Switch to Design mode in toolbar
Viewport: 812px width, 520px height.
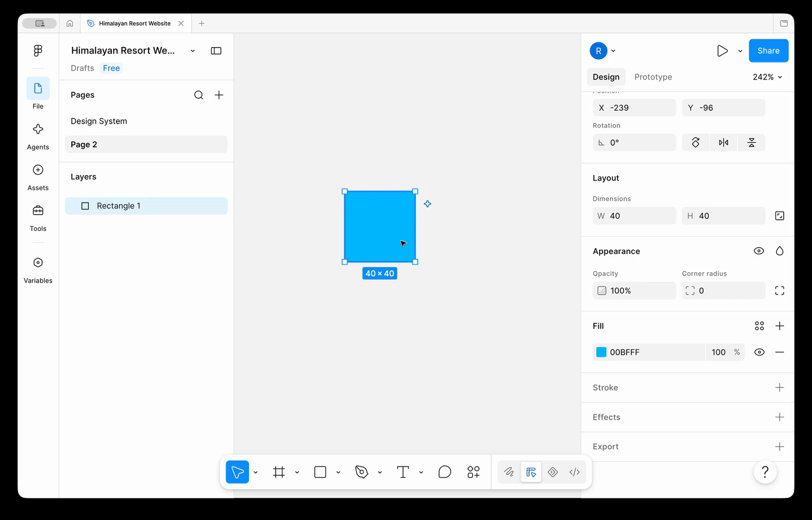[x=531, y=472]
